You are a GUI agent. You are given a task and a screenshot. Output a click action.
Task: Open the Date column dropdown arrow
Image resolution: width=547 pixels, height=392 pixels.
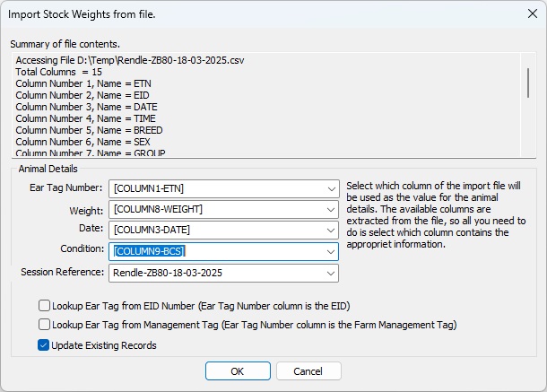pyautogui.click(x=331, y=230)
